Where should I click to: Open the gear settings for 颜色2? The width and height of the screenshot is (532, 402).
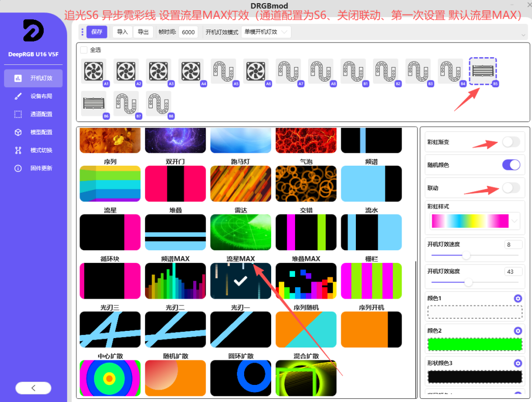[517, 331]
